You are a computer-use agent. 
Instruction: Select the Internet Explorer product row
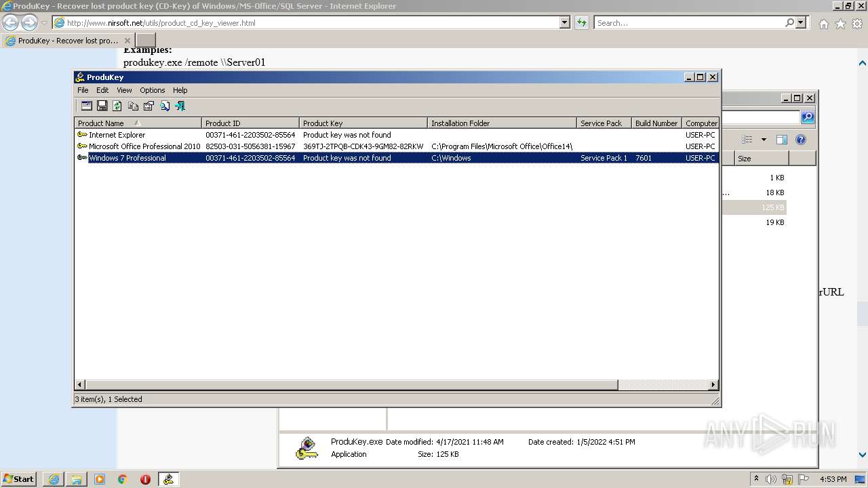point(397,135)
